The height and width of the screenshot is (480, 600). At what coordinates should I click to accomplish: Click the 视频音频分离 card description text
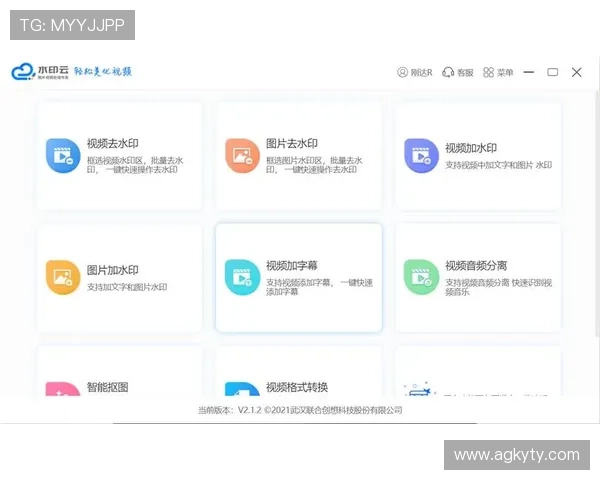(x=498, y=287)
